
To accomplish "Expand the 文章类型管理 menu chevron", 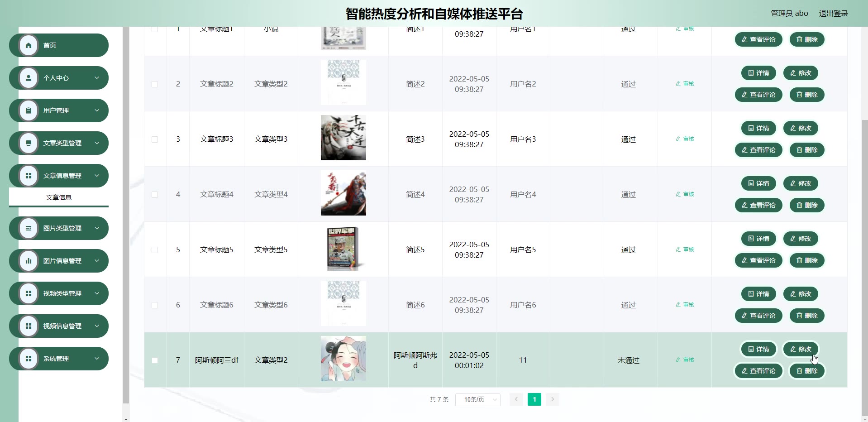I will pos(97,143).
